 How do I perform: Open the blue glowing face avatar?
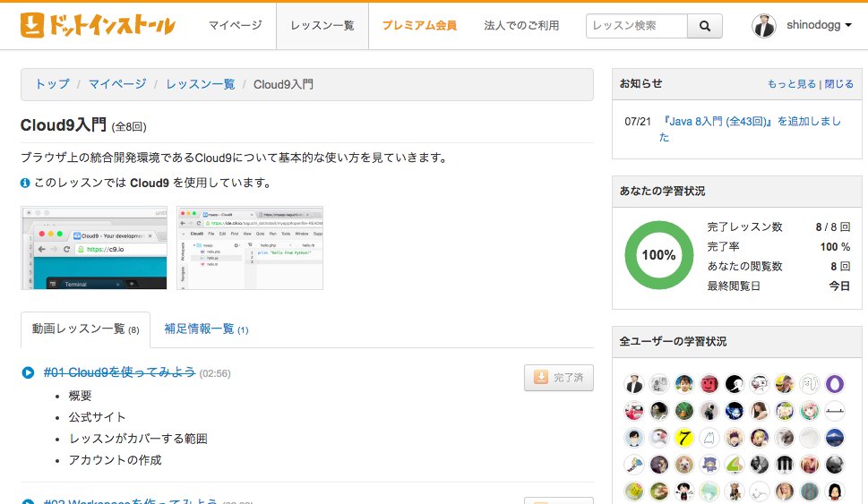click(734, 411)
